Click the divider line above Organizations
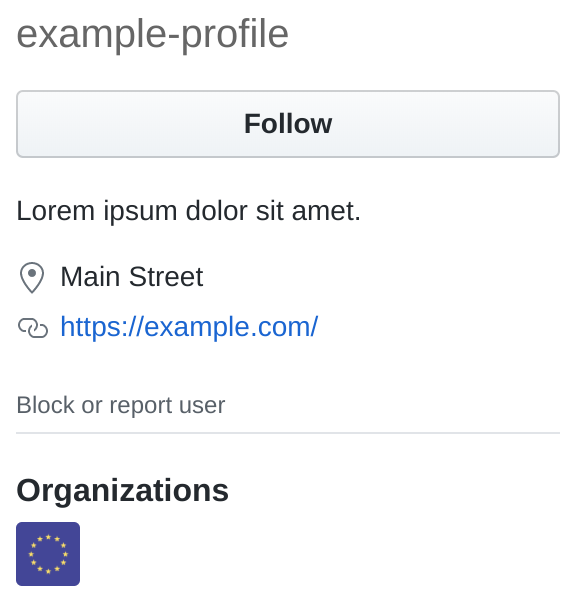This screenshot has width=574, height=598. point(288,433)
